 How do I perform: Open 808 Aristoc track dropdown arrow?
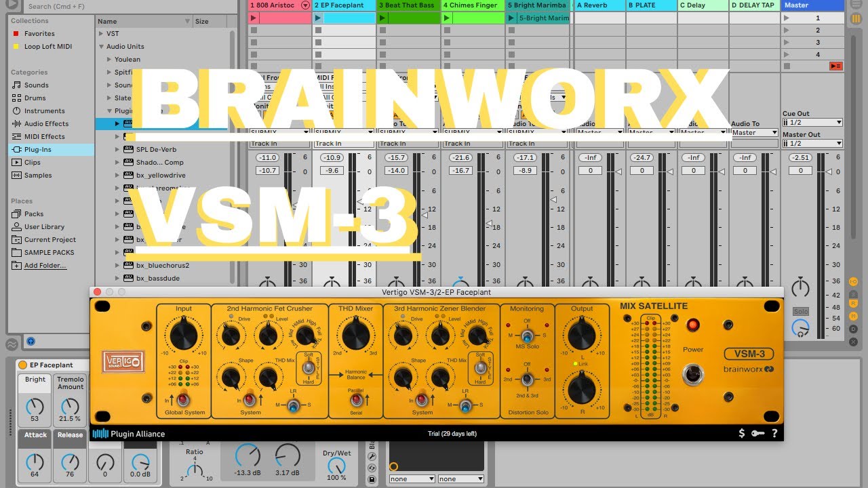[x=305, y=5]
